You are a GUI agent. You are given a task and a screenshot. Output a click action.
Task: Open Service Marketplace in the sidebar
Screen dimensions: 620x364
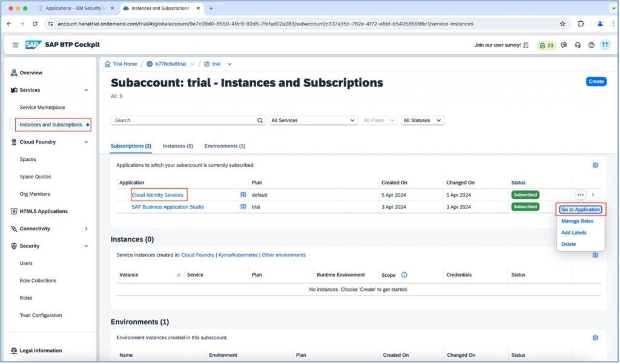tap(42, 108)
